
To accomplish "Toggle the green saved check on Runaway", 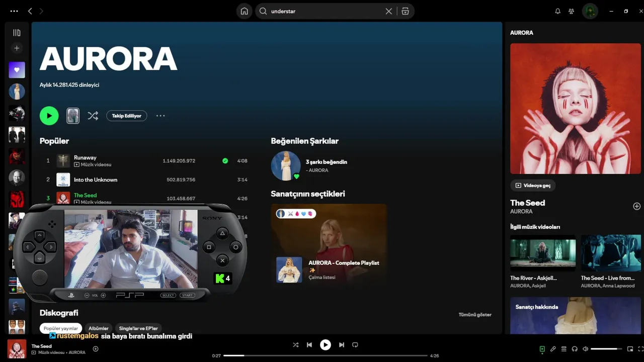I will click(225, 161).
